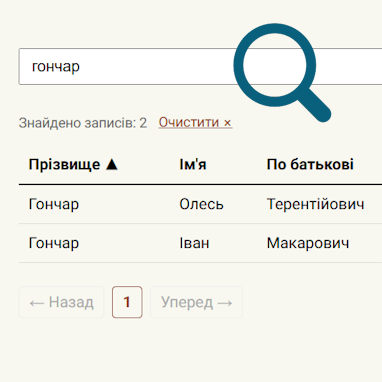Click the name 'Іван' in the table
The width and height of the screenshot is (382, 382).
point(194,243)
